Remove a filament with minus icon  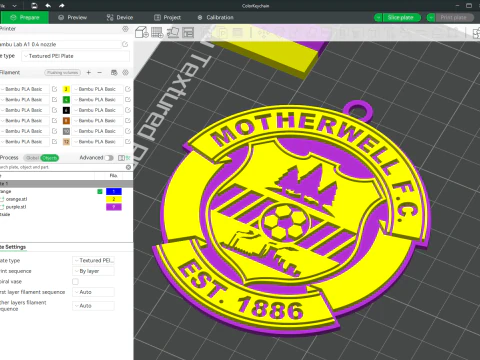point(99,72)
